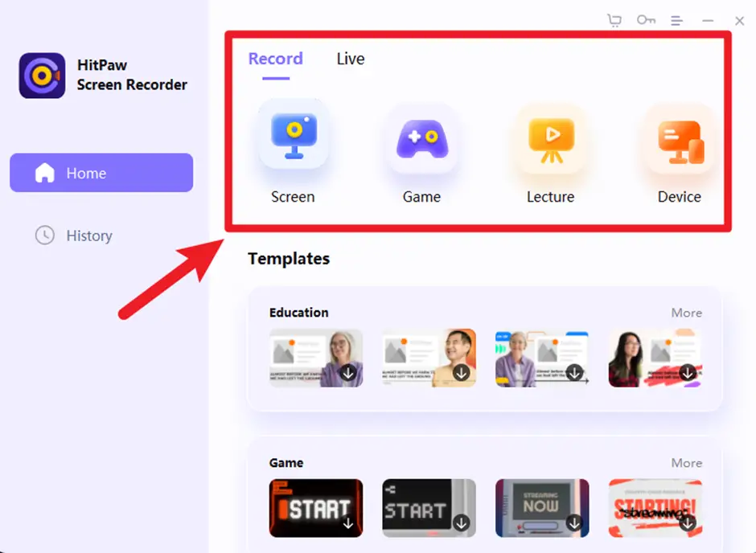Select the Game recording controller icon
The image size is (756, 553).
[422, 139]
